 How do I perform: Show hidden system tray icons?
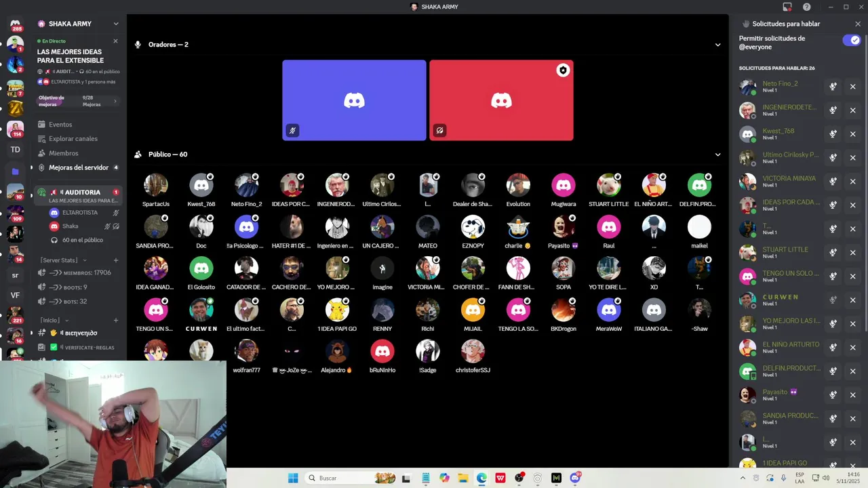coord(743,478)
